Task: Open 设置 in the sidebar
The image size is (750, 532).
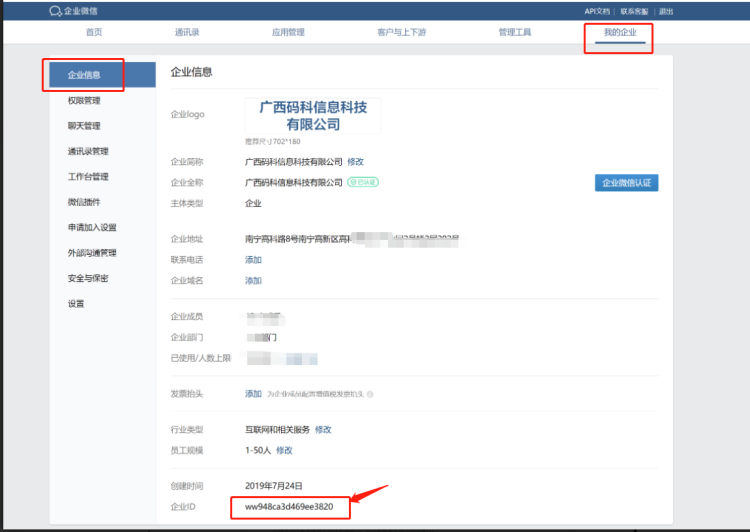Action: point(76,303)
